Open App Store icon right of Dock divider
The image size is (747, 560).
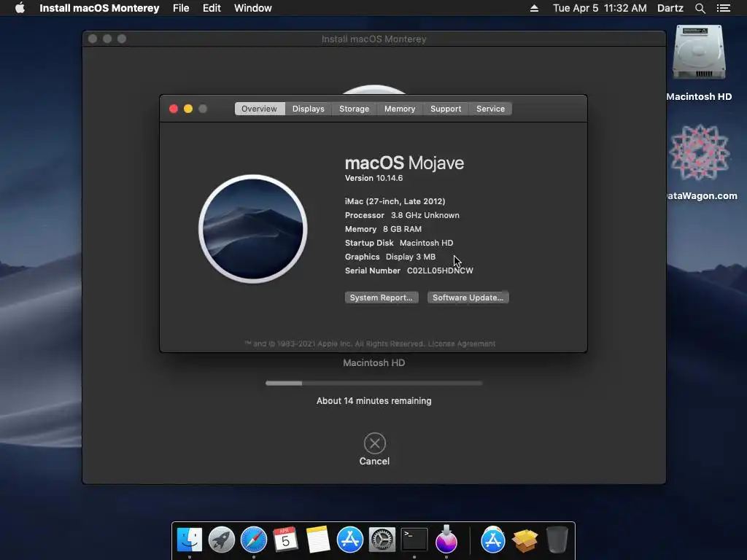pos(492,540)
